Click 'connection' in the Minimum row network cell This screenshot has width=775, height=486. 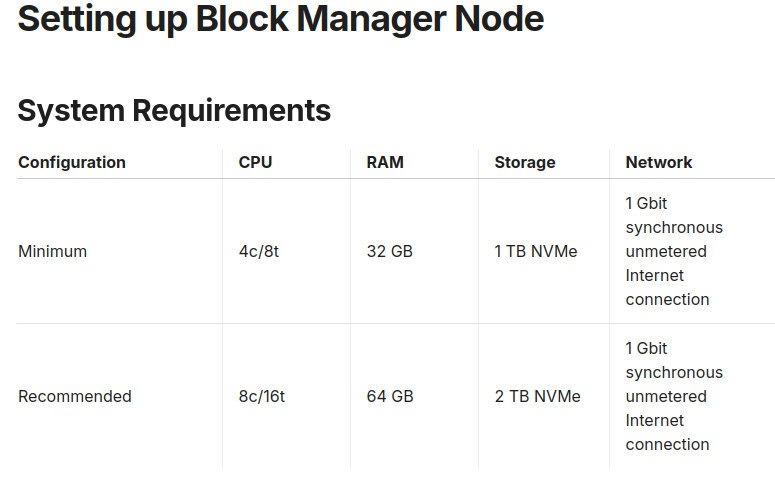(x=667, y=299)
